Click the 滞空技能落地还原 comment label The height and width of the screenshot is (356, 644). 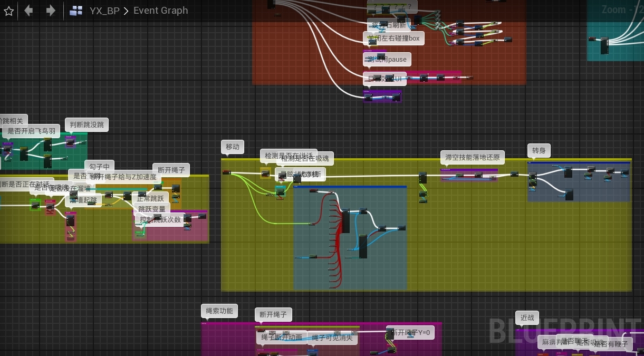472,157
